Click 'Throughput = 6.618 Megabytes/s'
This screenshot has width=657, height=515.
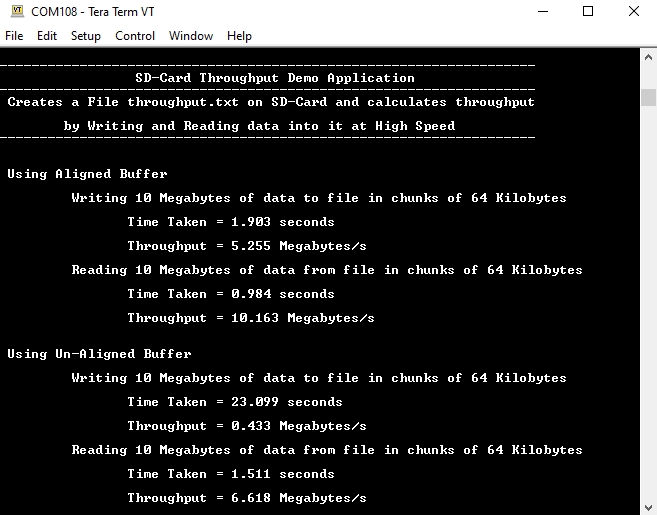(247, 498)
